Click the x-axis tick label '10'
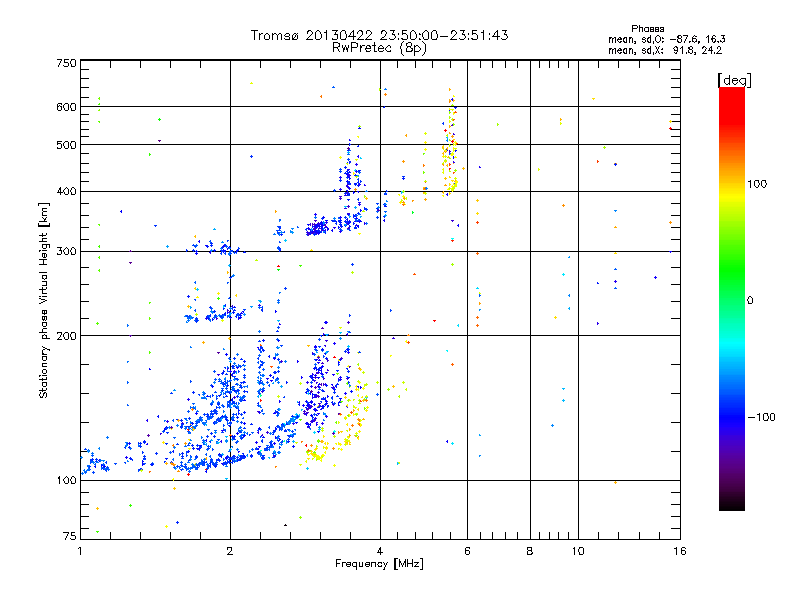Screen dimensions: 800x600 click(x=578, y=551)
